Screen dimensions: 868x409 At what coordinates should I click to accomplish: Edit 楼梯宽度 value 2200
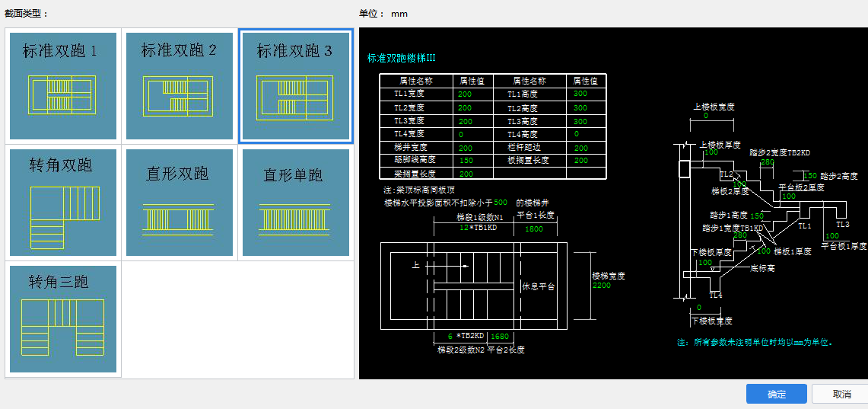pos(601,285)
